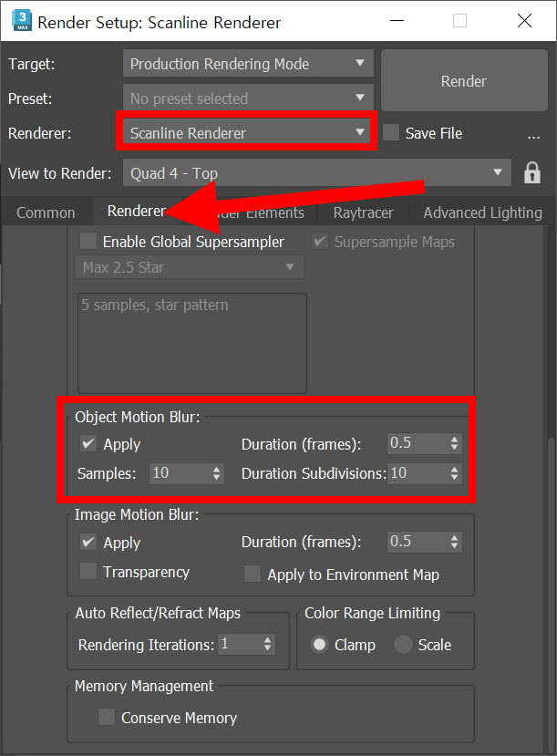This screenshot has width=557, height=756.
Task: Enable the Save File checkbox
Action: click(x=391, y=132)
